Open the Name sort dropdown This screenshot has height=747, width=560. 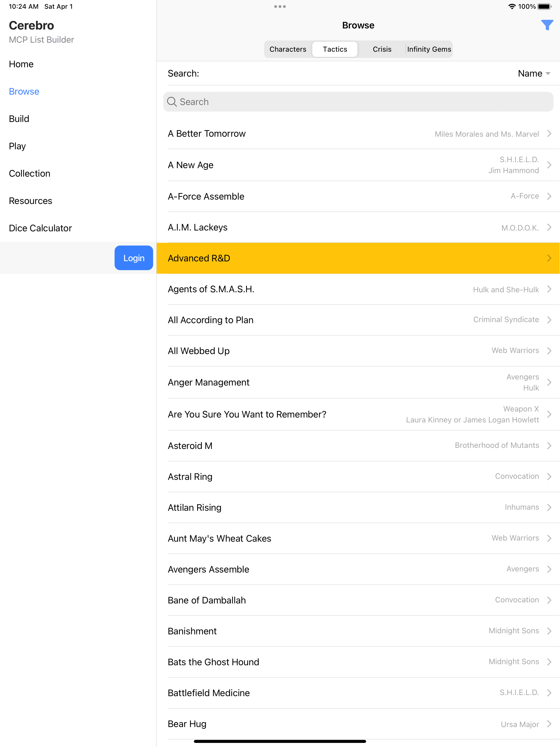(x=534, y=73)
